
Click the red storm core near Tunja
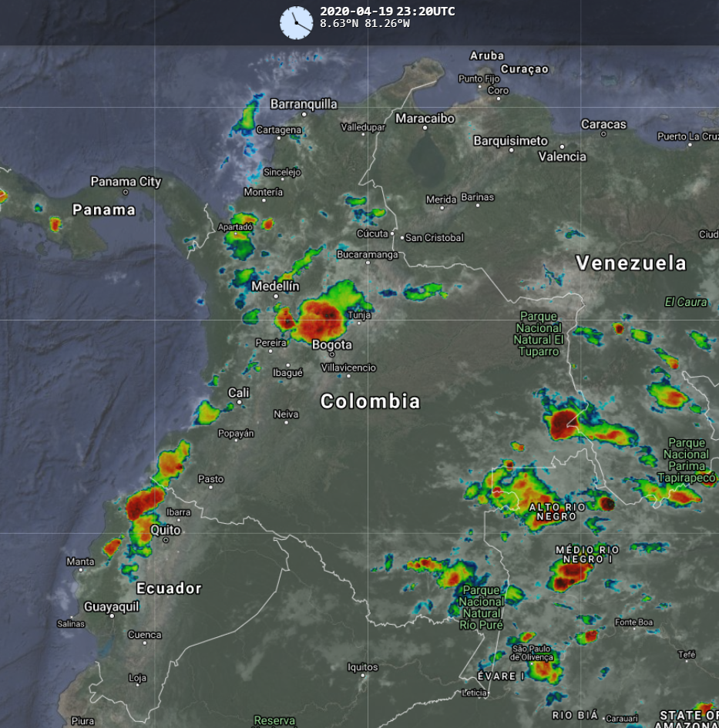coord(324,317)
